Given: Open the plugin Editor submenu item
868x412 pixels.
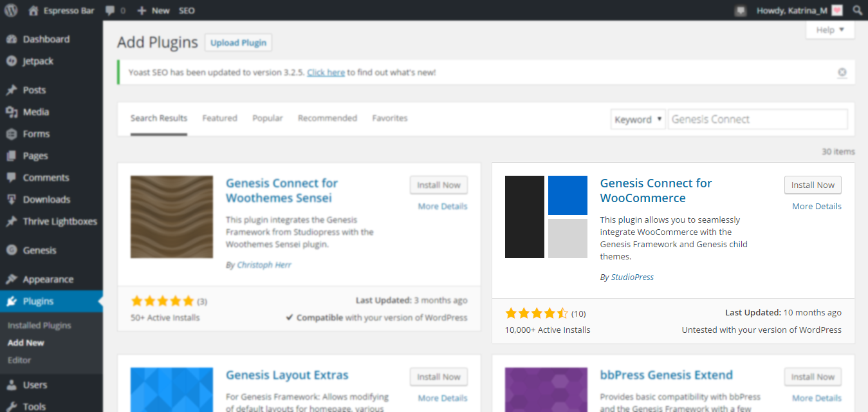Looking at the screenshot, I should tap(19, 360).
